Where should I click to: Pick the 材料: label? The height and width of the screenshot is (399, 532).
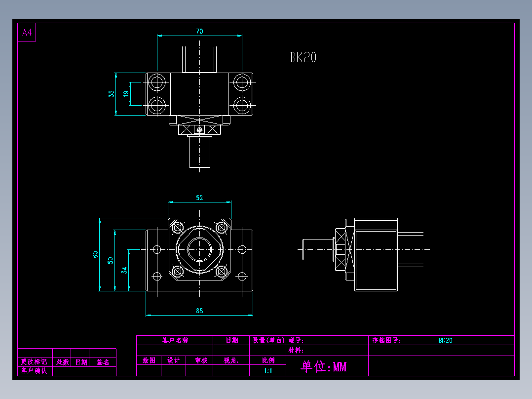pyautogui.click(x=296, y=350)
